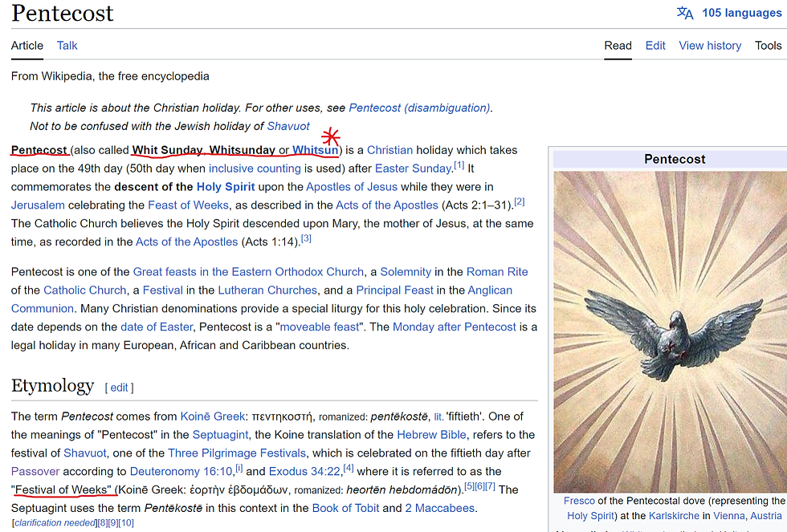Image resolution: width=787 pixels, height=532 pixels.
Task: Open the View history tab
Action: click(710, 46)
